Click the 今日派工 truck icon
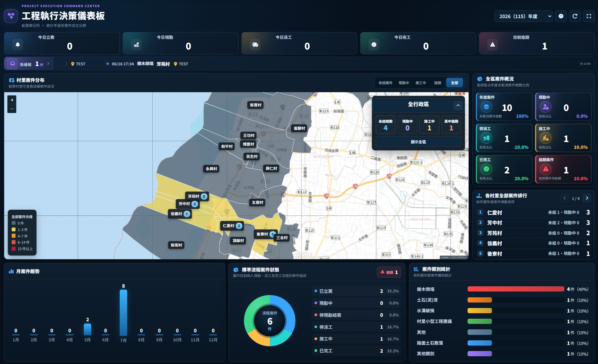598x364 pixels. coord(255,44)
